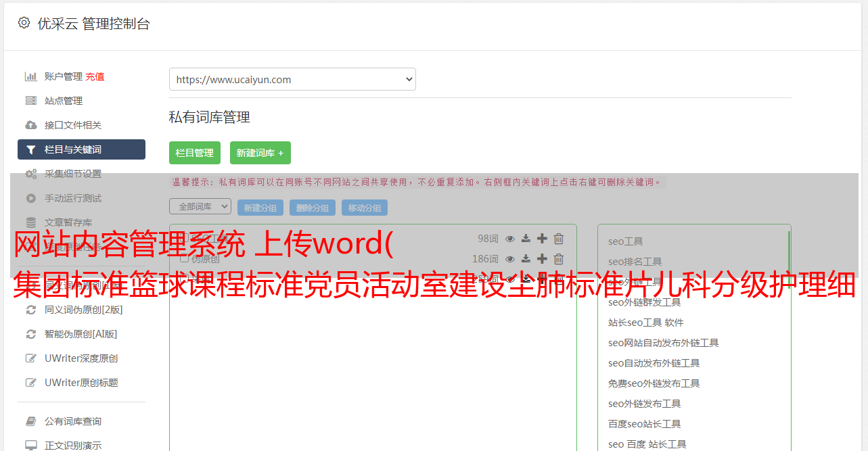Click the 186词 count label
The image size is (868, 451).
(x=485, y=259)
